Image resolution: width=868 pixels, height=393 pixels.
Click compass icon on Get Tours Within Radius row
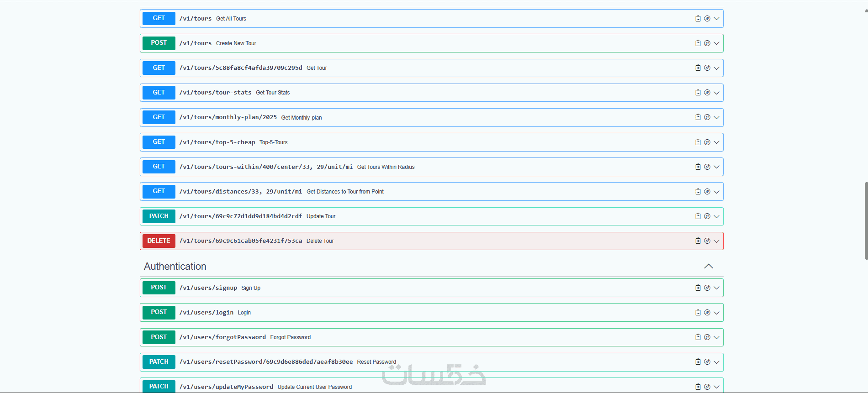707,167
